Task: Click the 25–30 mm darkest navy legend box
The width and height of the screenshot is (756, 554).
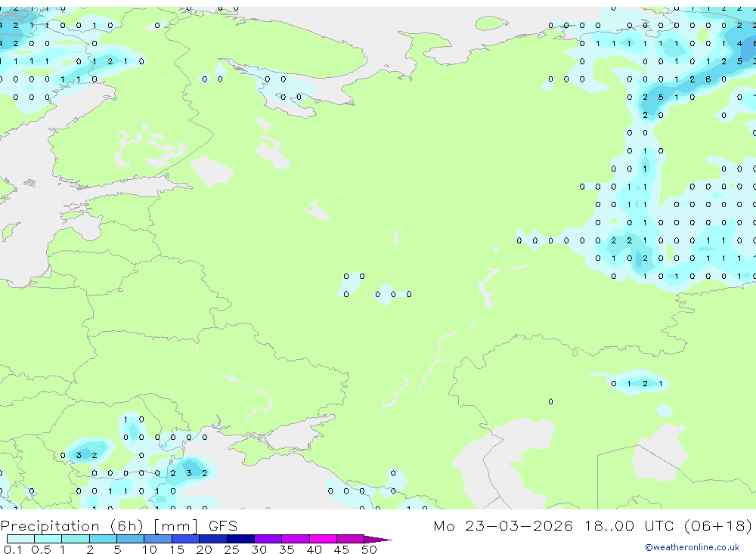Action: [240, 539]
